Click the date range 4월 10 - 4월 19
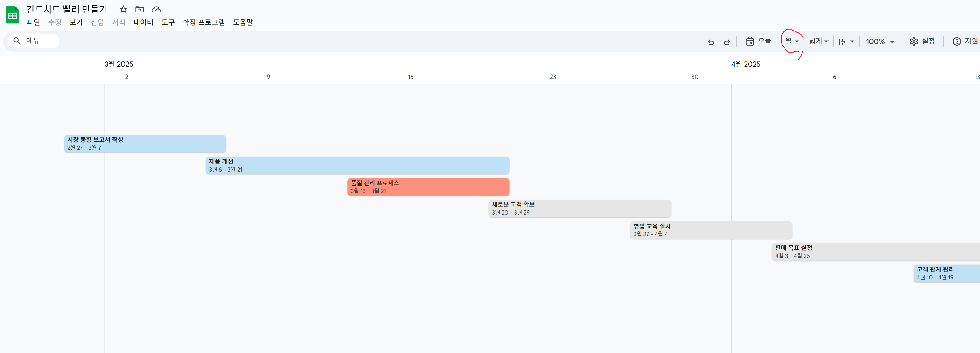 [935, 278]
